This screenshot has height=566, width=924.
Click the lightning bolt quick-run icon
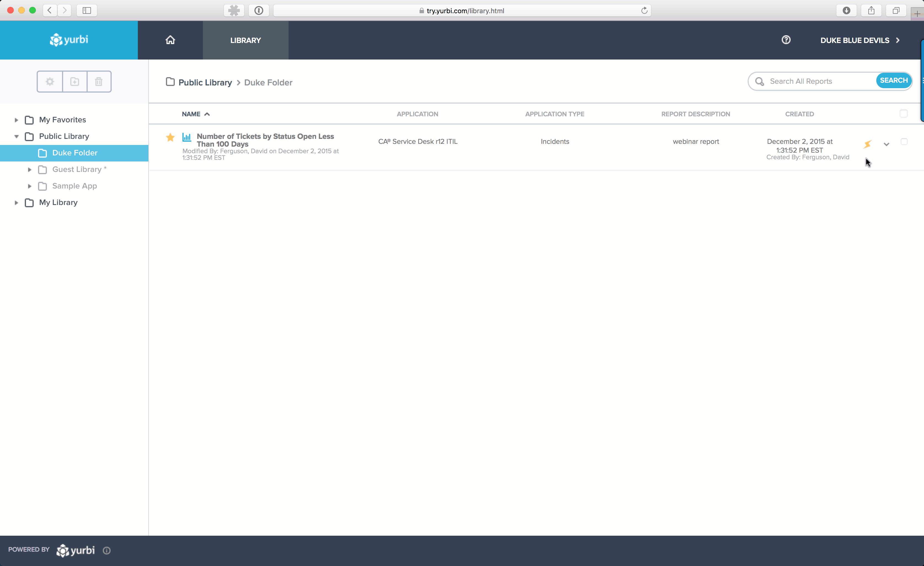click(x=867, y=144)
